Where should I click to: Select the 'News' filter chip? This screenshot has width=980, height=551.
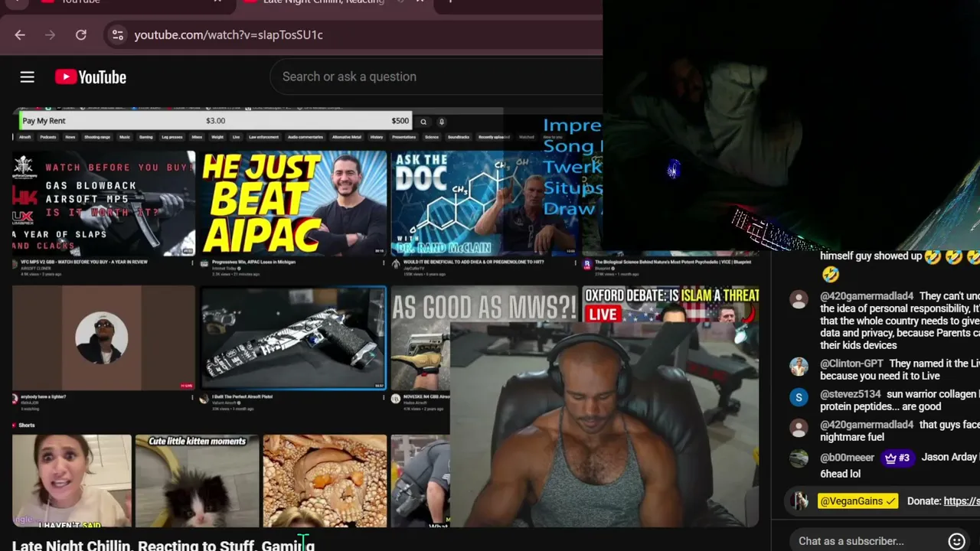pos(70,137)
